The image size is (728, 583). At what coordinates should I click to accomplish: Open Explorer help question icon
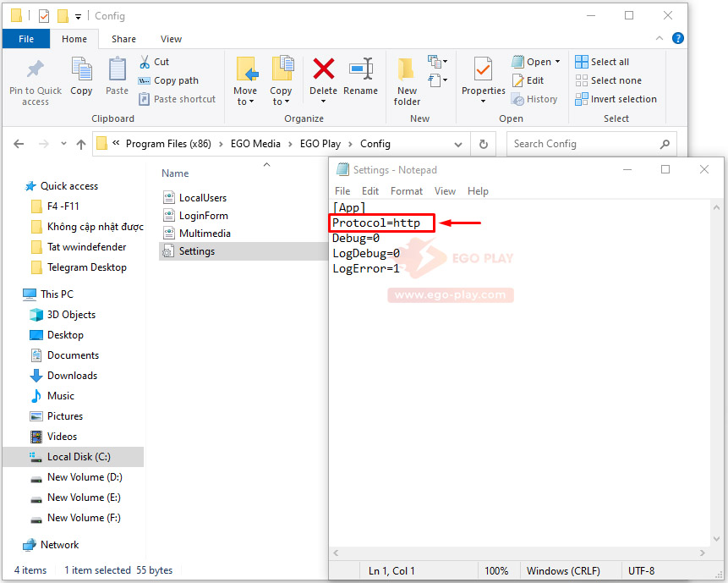(678, 39)
